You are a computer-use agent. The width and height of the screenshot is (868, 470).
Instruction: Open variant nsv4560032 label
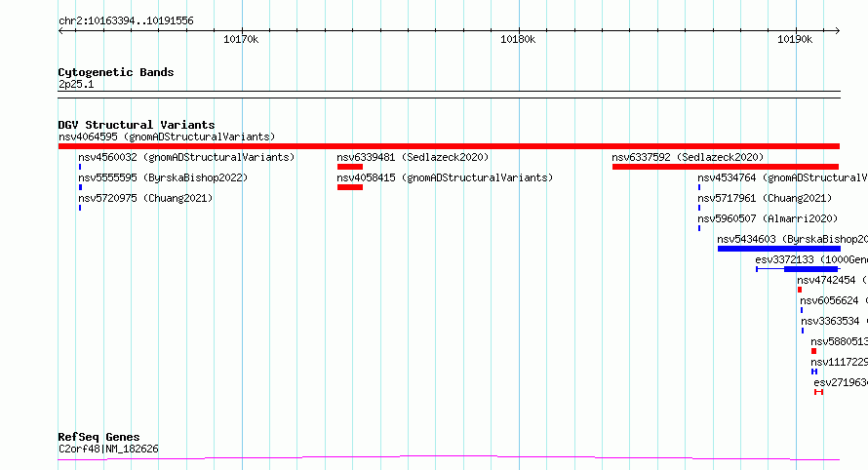pyautogui.click(x=186, y=157)
